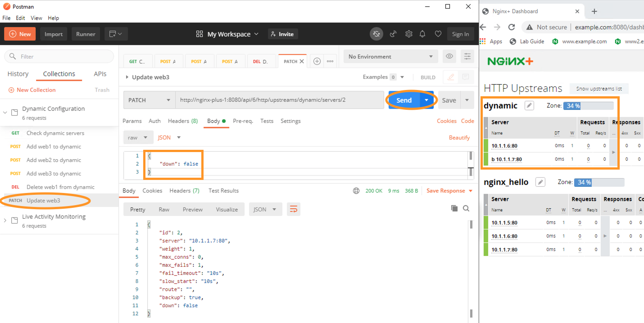The image size is (644, 323).
Task: Create a New Collection
Action: (32, 90)
